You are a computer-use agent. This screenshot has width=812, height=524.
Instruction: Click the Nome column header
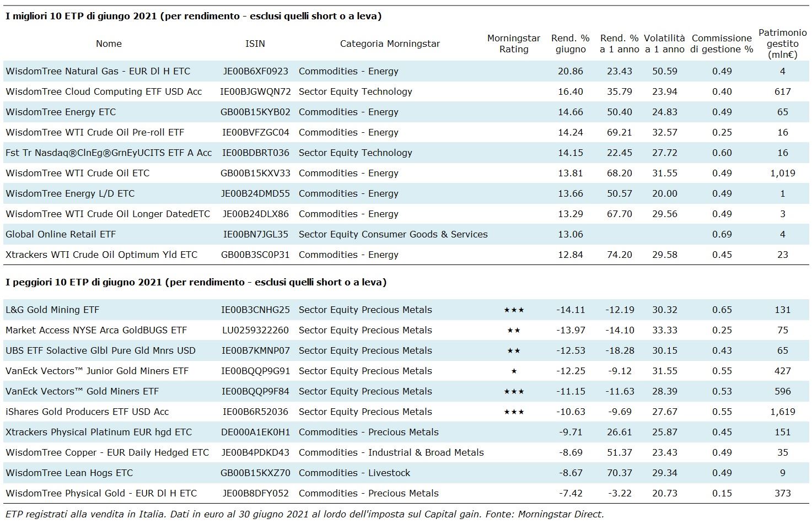click(109, 44)
